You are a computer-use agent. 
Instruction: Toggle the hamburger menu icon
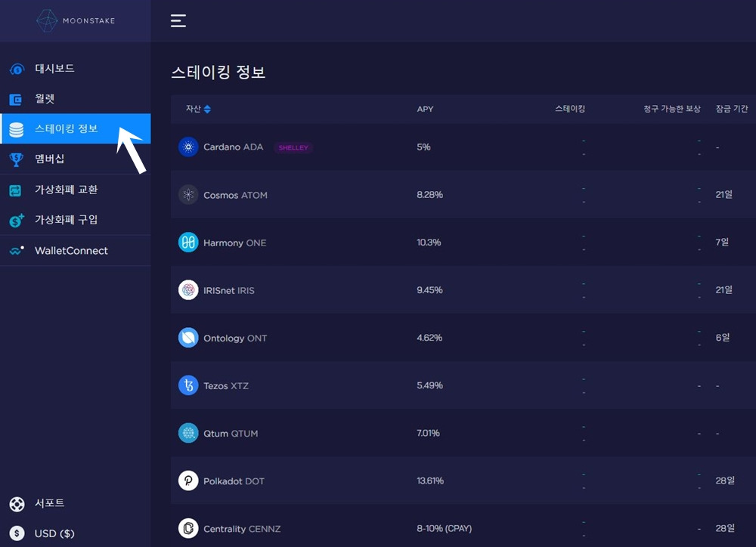(x=178, y=20)
